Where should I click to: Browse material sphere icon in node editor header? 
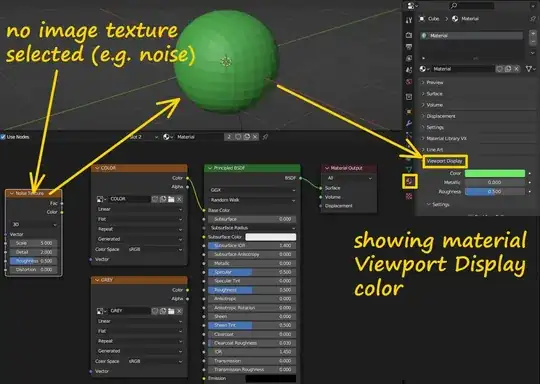[167, 137]
